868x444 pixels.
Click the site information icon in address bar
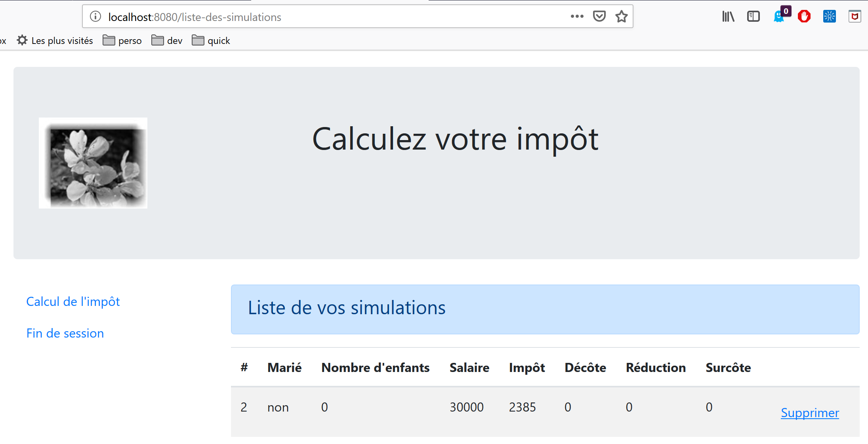point(95,17)
